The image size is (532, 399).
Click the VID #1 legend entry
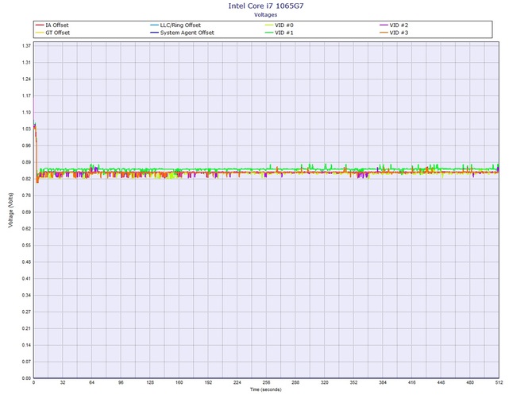click(279, 33)
